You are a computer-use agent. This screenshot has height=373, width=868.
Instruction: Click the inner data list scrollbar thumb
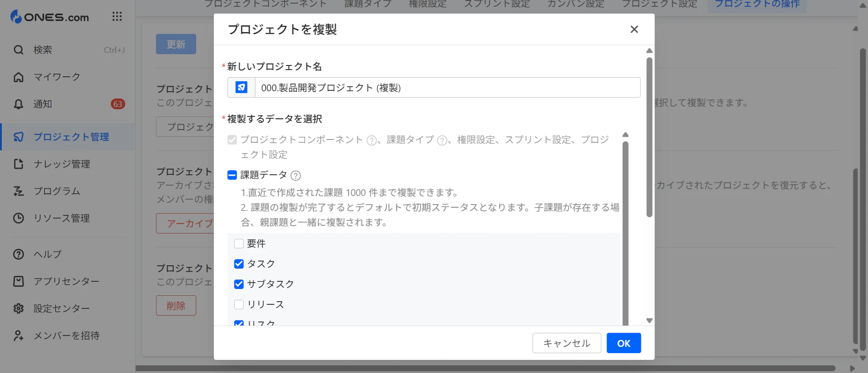[626, 233]
